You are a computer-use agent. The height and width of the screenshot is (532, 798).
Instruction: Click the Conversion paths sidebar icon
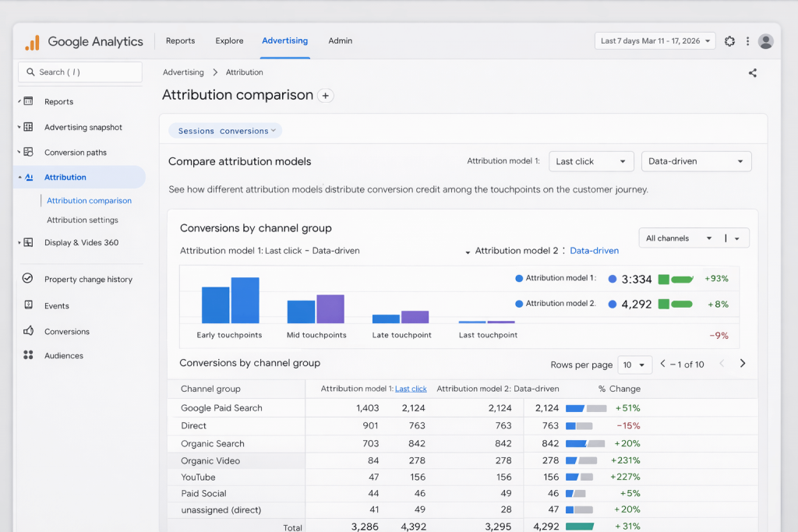click(x=29, y=152)
